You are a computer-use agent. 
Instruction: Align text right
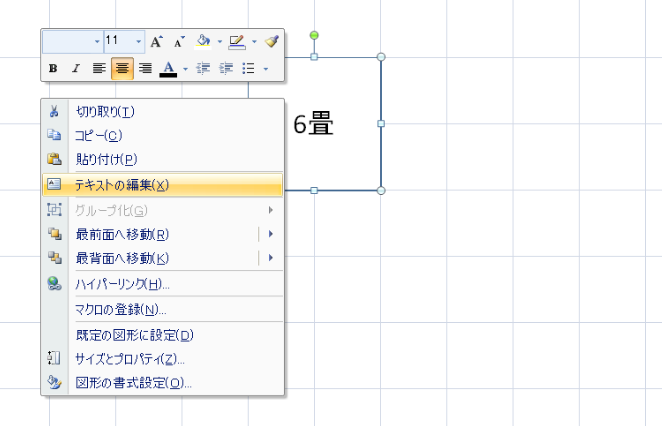(145, 68)
